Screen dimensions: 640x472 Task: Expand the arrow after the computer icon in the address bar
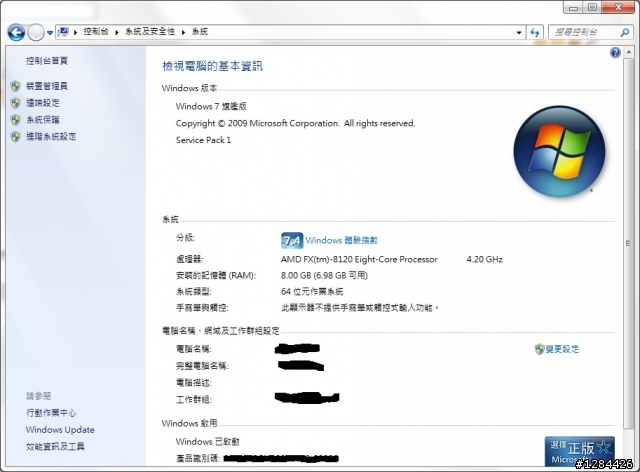76,32
